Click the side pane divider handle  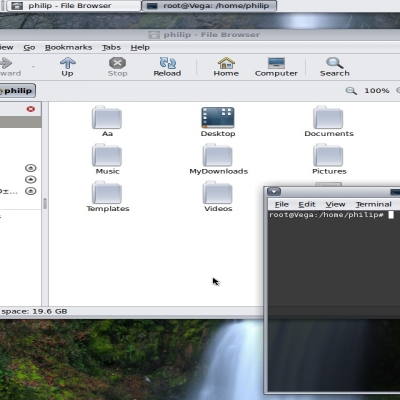[x=45, y=203]
